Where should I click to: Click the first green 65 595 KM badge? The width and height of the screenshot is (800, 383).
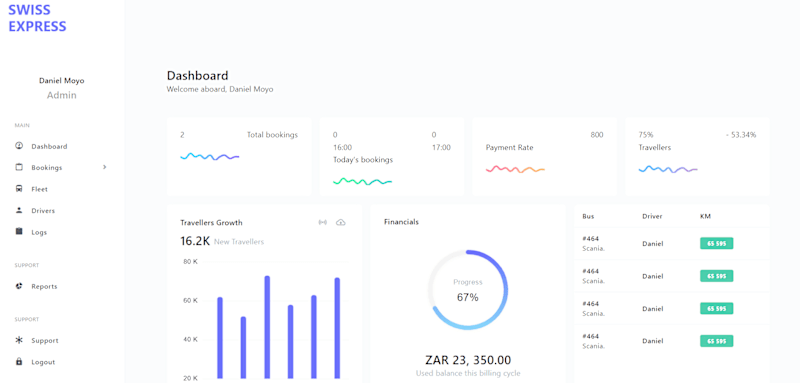click(x=716, y=243)
